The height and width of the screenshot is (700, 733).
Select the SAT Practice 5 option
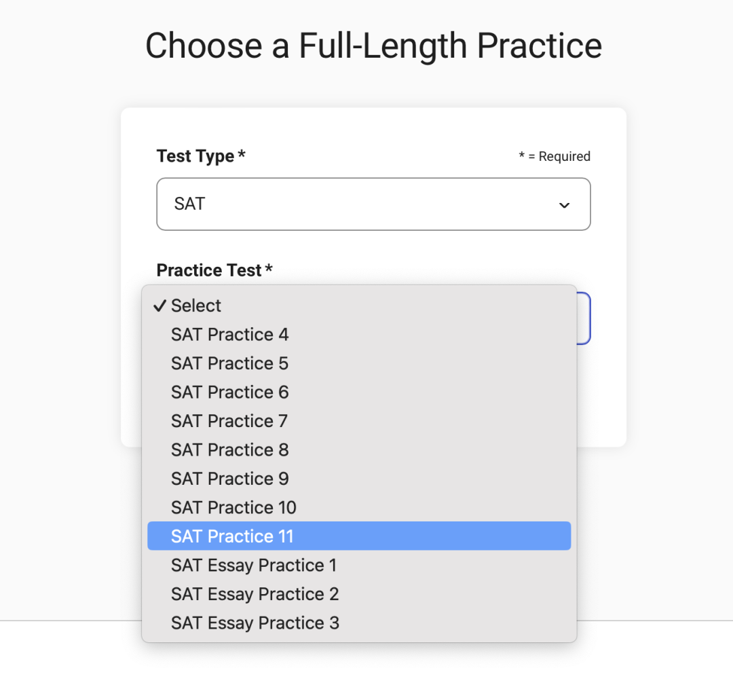pyautogui.click(x=229, y=364)
